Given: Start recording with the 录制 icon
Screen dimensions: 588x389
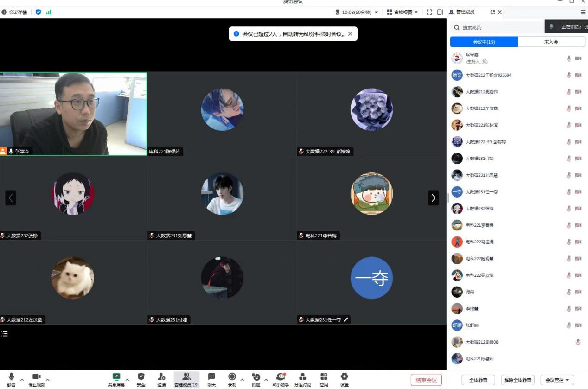Looking at the screenshot, I should pos(232,377).
